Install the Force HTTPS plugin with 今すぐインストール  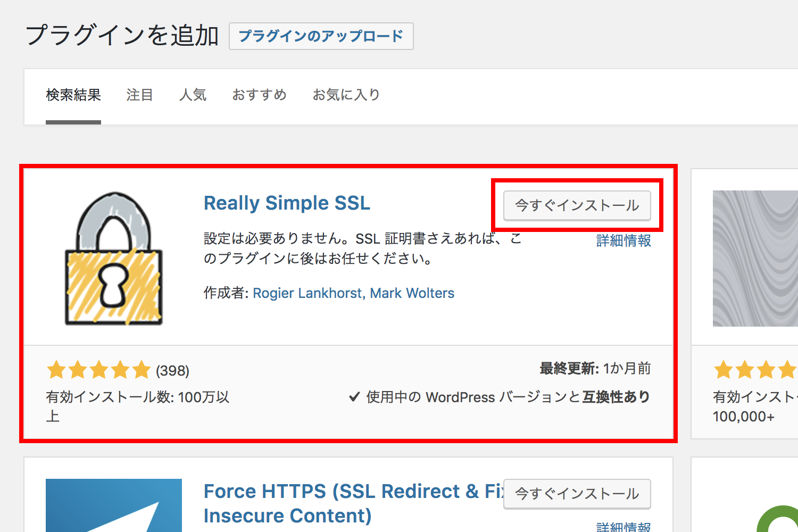pos(577,494)
